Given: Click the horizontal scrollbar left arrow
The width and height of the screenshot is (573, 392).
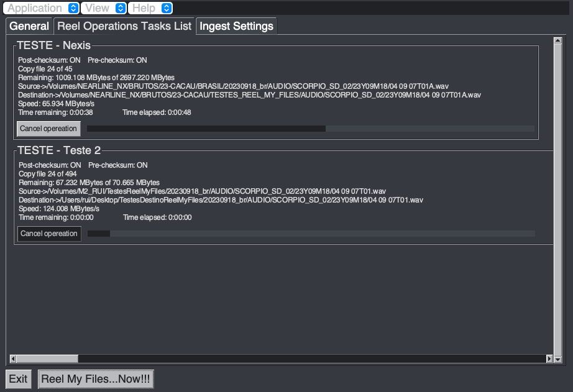Looking at the screenshot, I should (12, 359).
